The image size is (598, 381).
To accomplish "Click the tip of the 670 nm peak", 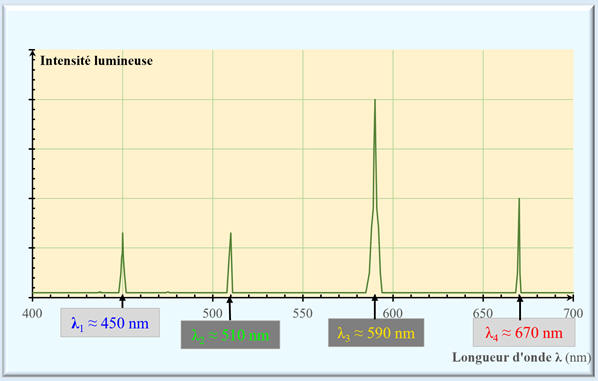I will tap(519, 199).
